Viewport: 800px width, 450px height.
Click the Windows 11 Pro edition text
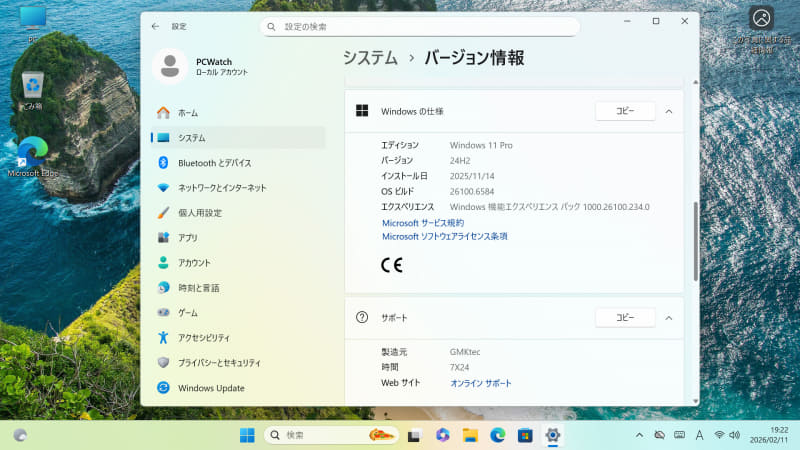(x=481, y=145)
